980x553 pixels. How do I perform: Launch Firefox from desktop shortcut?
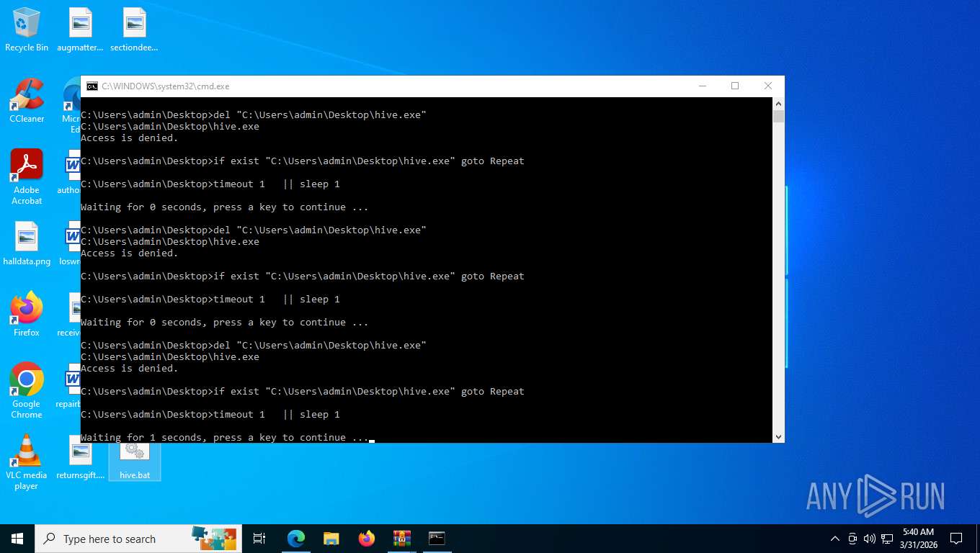tap(27, 315)
